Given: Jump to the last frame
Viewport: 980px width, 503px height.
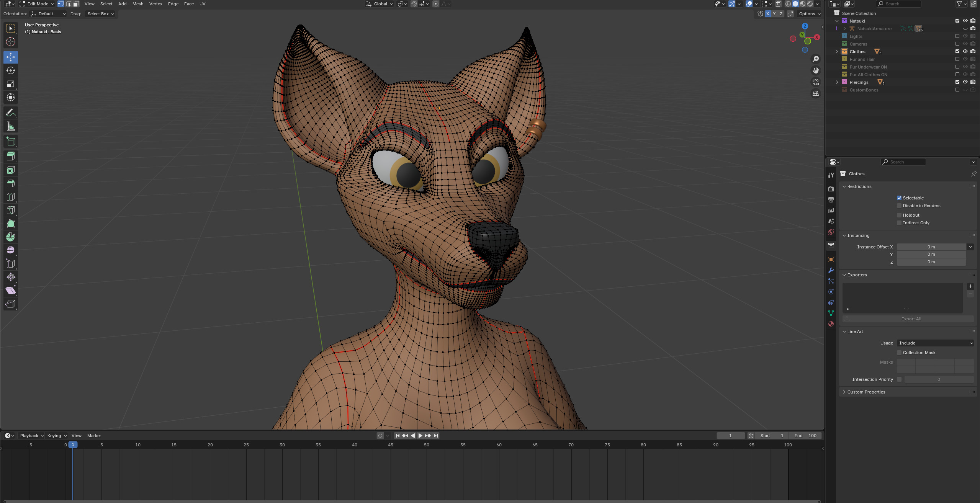Looking at the screenshot, I should (x=435, y=436).
